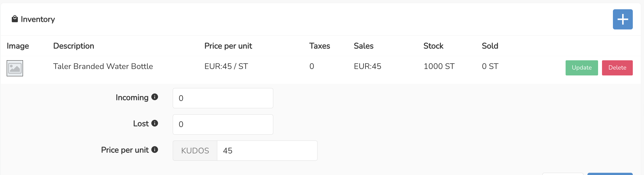Click the Price per unit column header
Image resolution: width=644 pixels, height=175 pixels.
(228, 46)
